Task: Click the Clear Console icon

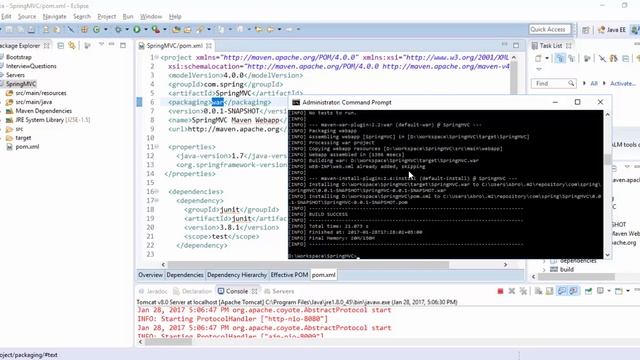Action: tap(538, 291)
